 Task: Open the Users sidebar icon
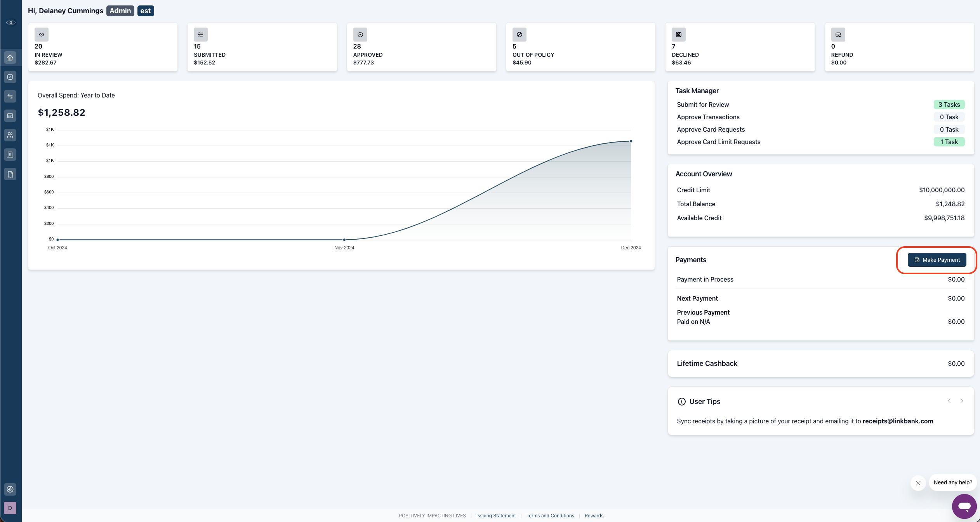(x=10, y=135)
